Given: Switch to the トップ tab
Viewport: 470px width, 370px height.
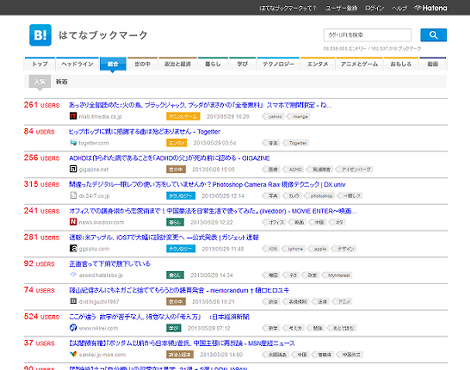Looking at the screenshot, I should [40, 64].
